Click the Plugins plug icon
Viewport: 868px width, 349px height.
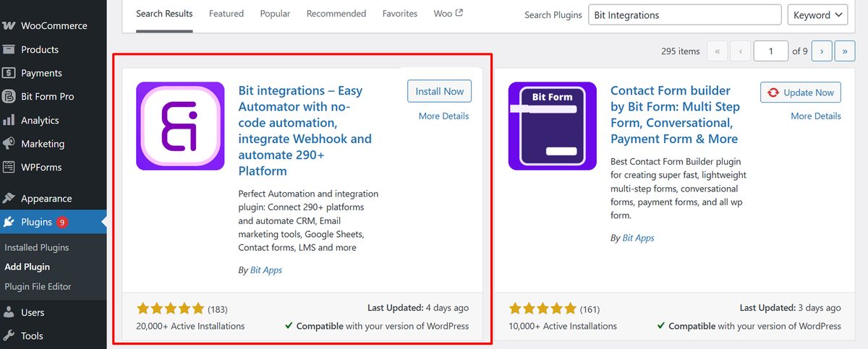click(9, 222)
